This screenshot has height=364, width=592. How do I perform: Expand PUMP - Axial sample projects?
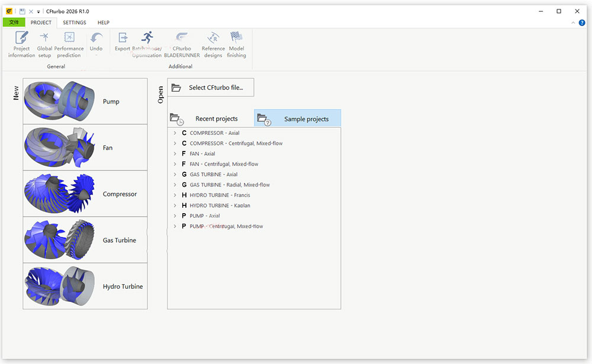click(175, 216)
